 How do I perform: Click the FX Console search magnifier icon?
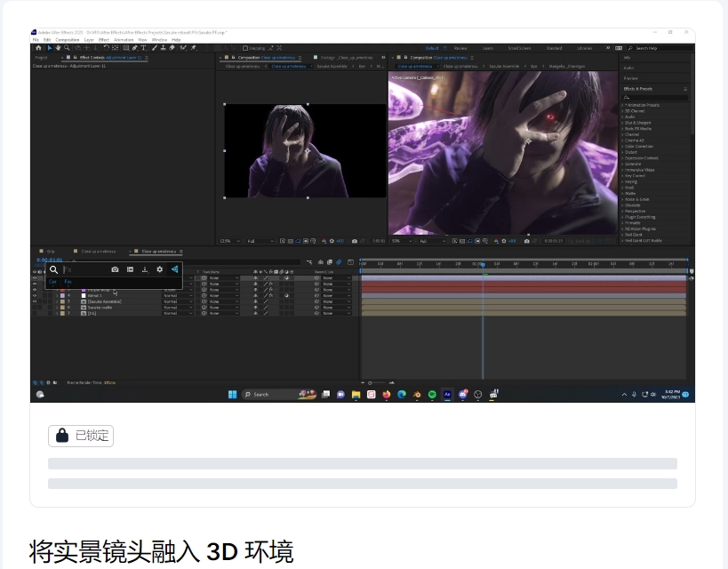click(x=54, y=269)
